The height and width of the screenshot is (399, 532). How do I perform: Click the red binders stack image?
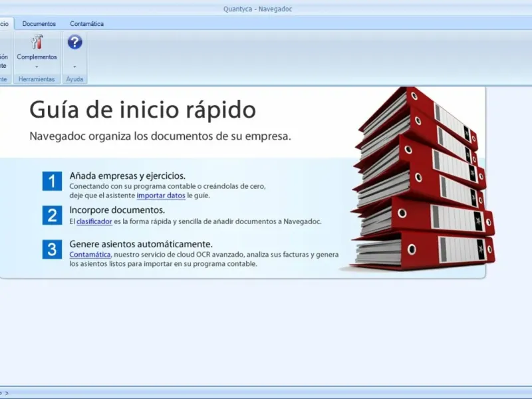pyautogui.click(x=422, y=179)
